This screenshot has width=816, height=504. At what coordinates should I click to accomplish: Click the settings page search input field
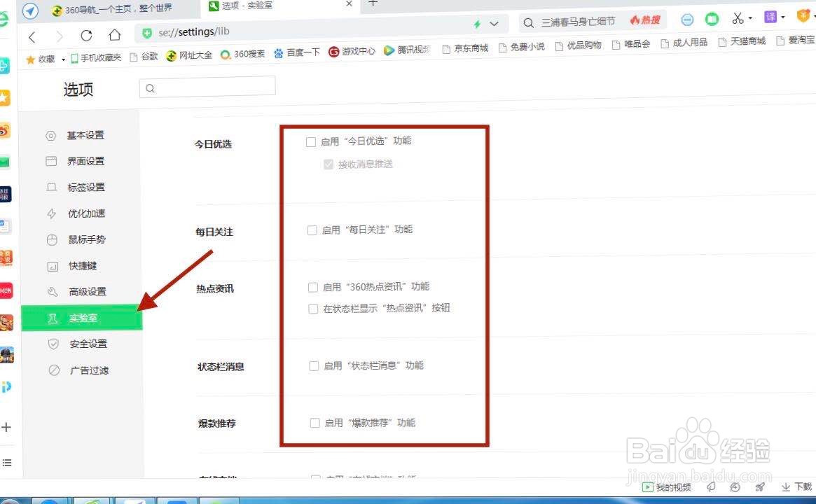[x=207, y=87]
